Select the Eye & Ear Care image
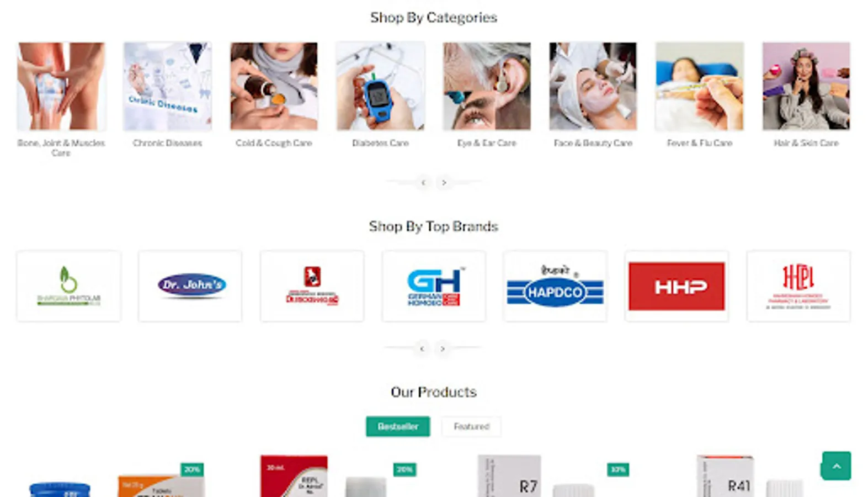This screenshot has height=497, width=868. point(487,86)
